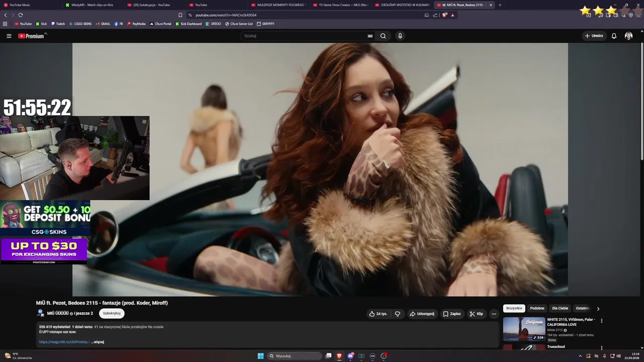Open Brave Shields lion icon
This screenshot has width=644, height=362.
click(x=445, y=15)
